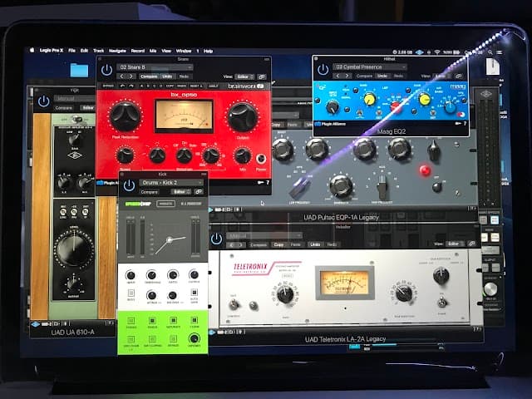The width and height of the screenshot is (532, 399).
Task: Open the blue folder on the desktop
Action: (80, 70)
